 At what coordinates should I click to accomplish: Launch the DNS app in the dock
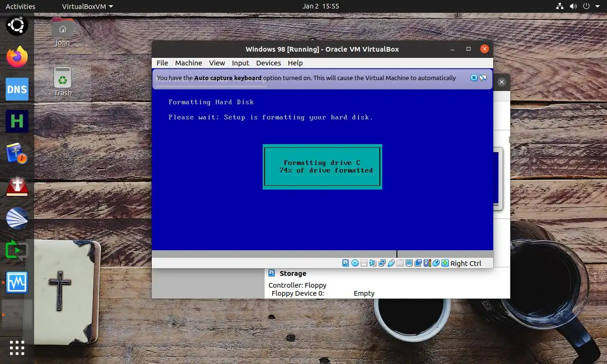tap(17, 90)
